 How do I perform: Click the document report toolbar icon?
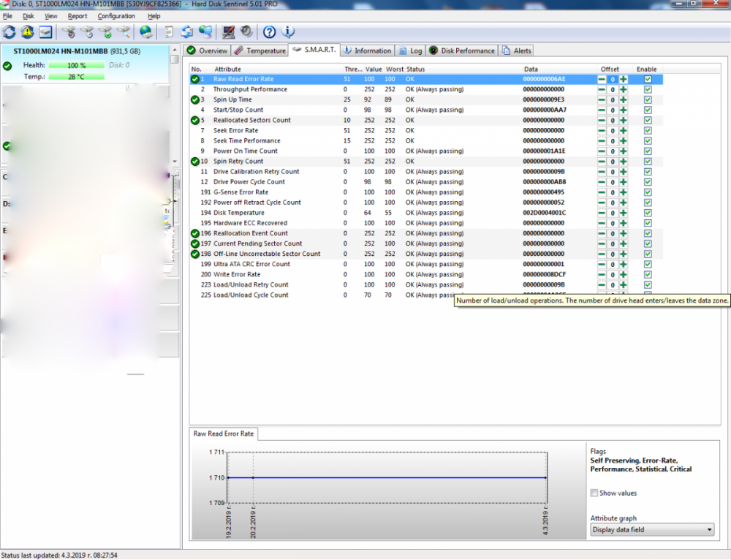(x=169, y=32)
